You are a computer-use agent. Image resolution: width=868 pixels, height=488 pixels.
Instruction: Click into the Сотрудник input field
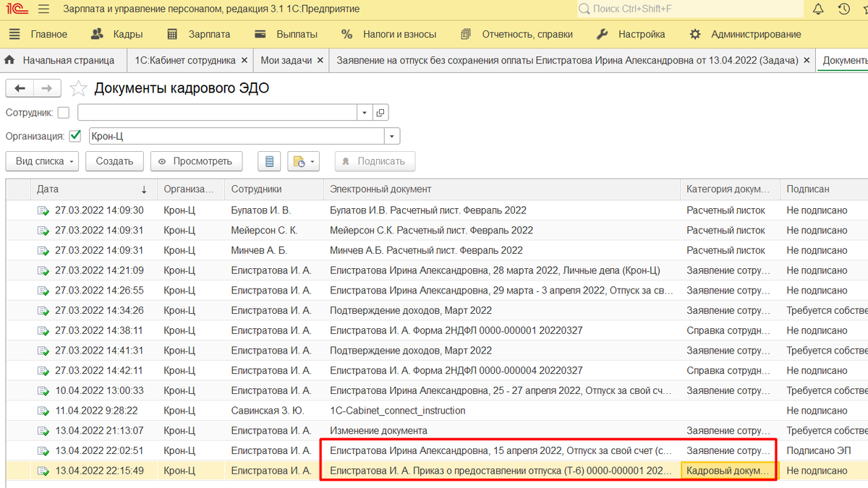218,112
